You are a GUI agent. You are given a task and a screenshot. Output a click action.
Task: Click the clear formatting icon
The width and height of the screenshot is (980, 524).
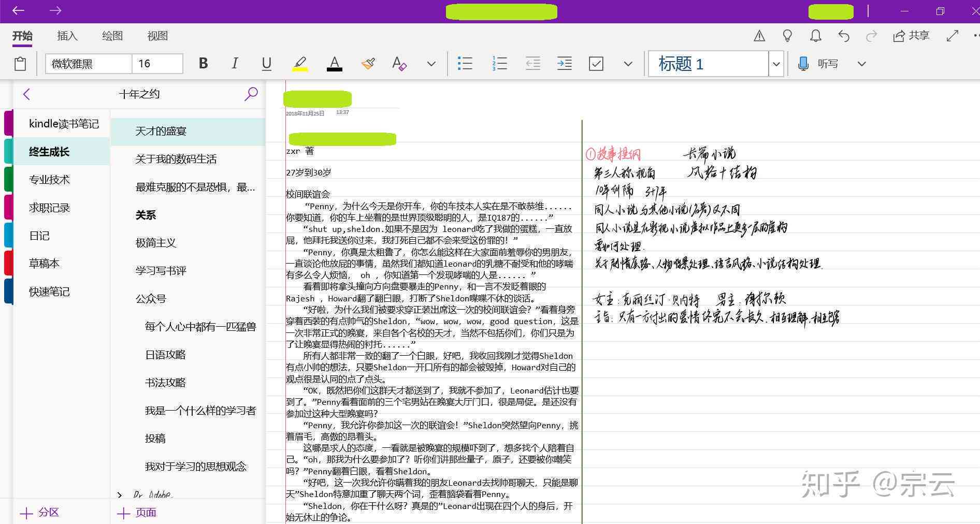tap(399, 64)
